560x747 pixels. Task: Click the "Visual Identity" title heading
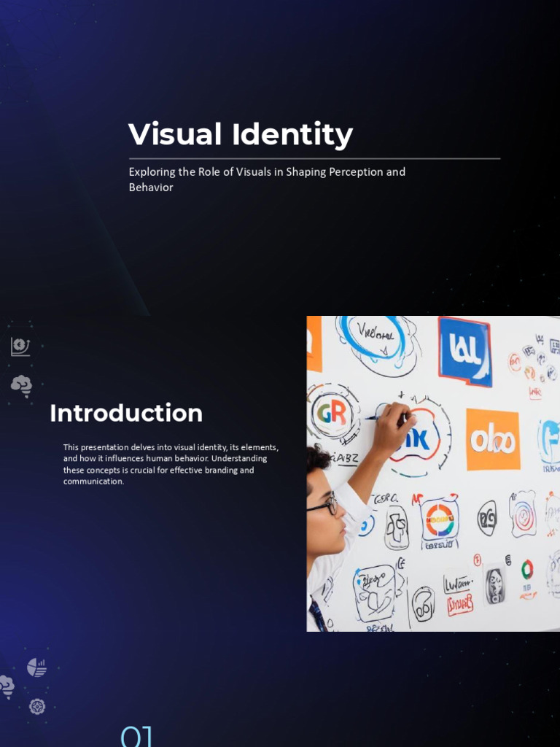241,135
